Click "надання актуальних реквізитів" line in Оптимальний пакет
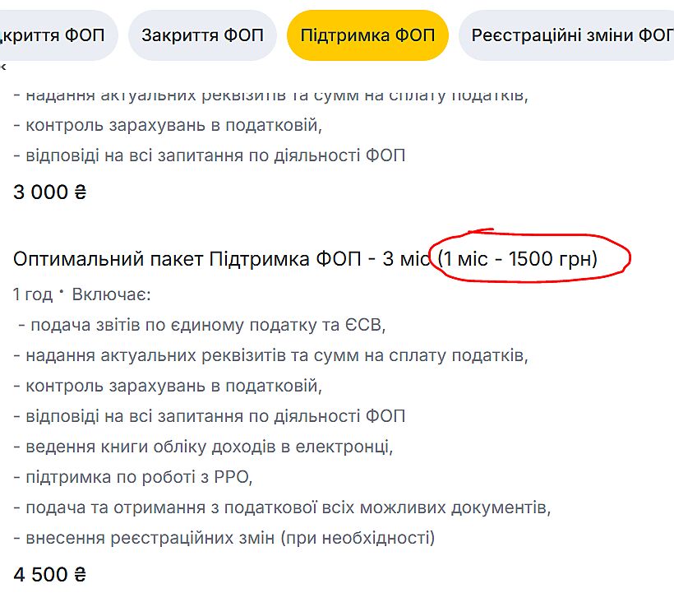The height and width of the screenshot is (616, 674). point(270,355)
